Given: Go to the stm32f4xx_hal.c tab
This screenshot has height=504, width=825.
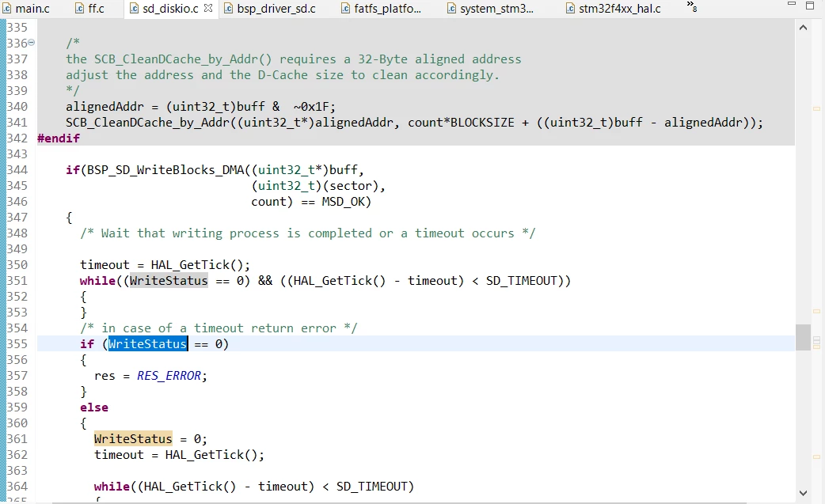Looking at the screenshot, I should pyautogui.click(x=614, y=9).
